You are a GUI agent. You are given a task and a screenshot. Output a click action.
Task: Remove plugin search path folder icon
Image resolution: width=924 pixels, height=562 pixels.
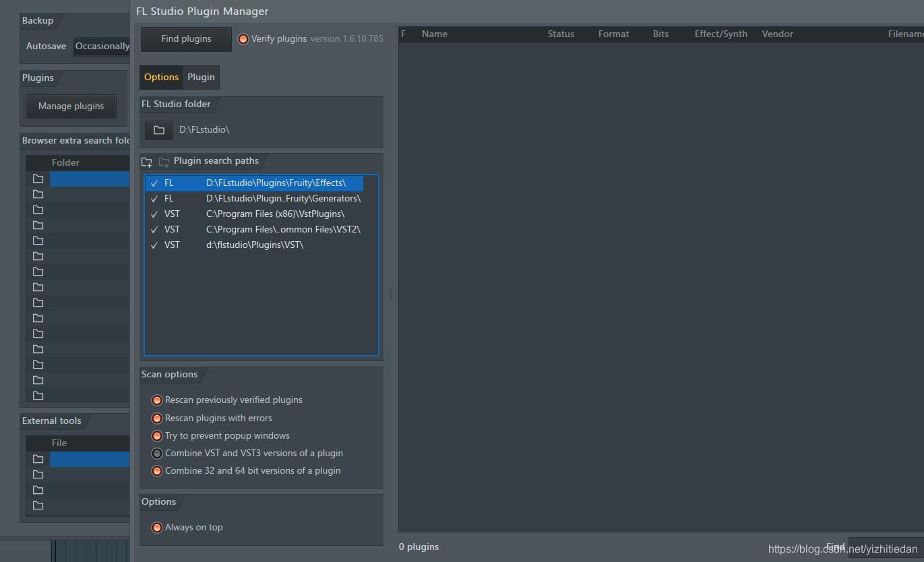[164, 162]
